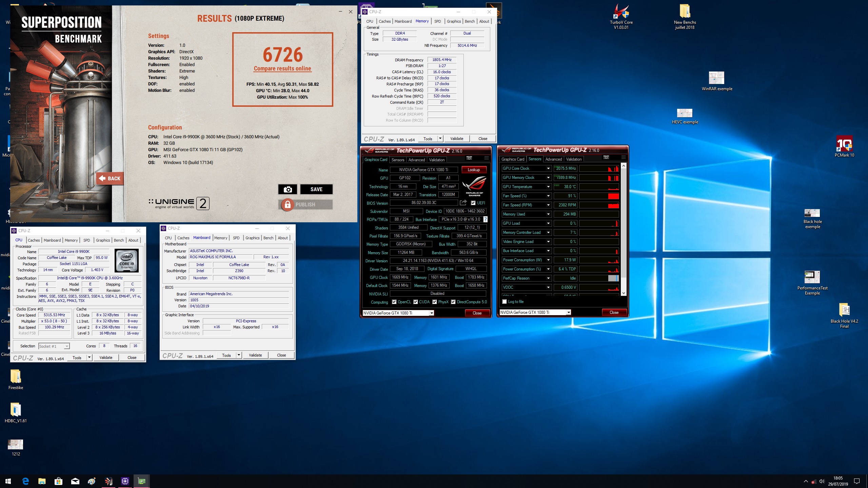Expand Power Consumption (W) sensor dropdown
This screenshot has width=868, height=488.
pyautogui.click(x=548, y=260)
